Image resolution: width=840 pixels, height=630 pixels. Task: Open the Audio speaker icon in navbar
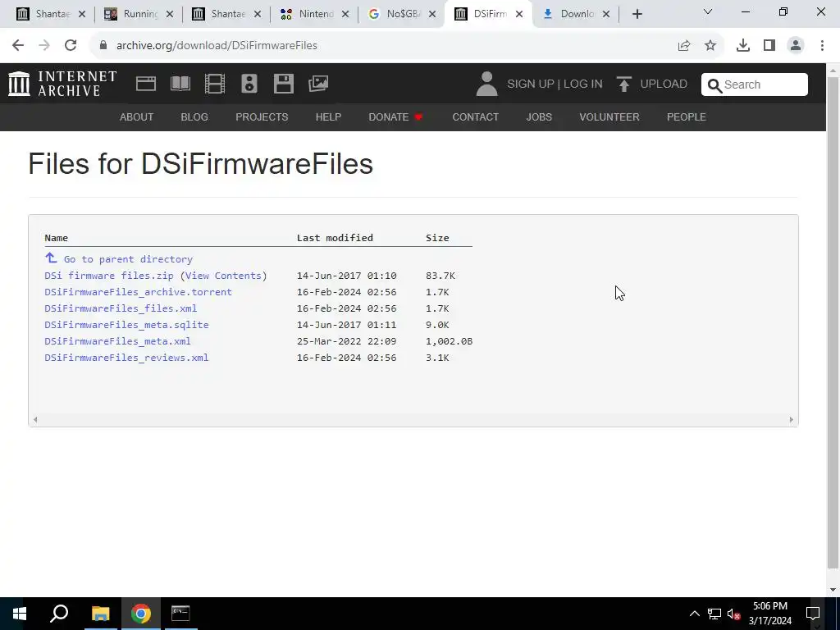coord(249,84)
